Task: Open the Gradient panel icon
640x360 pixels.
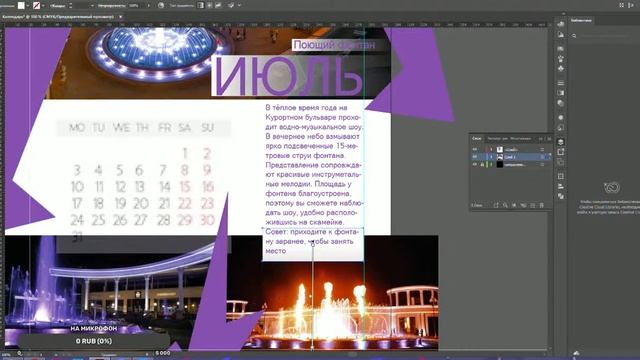Action: point(561,93)
